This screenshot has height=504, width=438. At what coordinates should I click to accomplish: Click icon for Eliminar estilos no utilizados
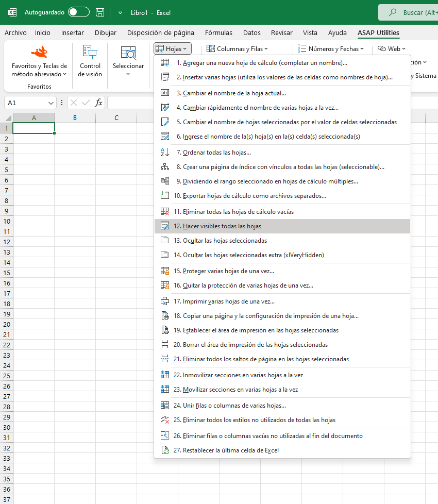165,420
